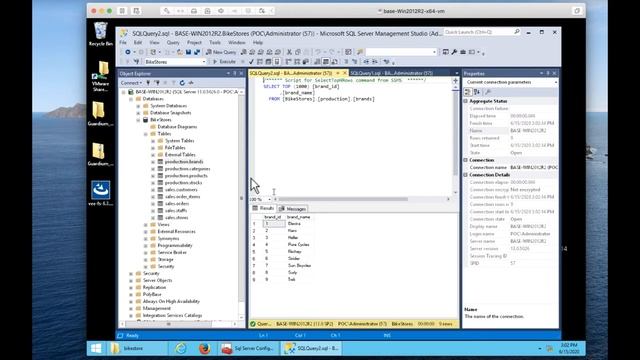
Task: Expand the Views node
Action: [146, 224]
